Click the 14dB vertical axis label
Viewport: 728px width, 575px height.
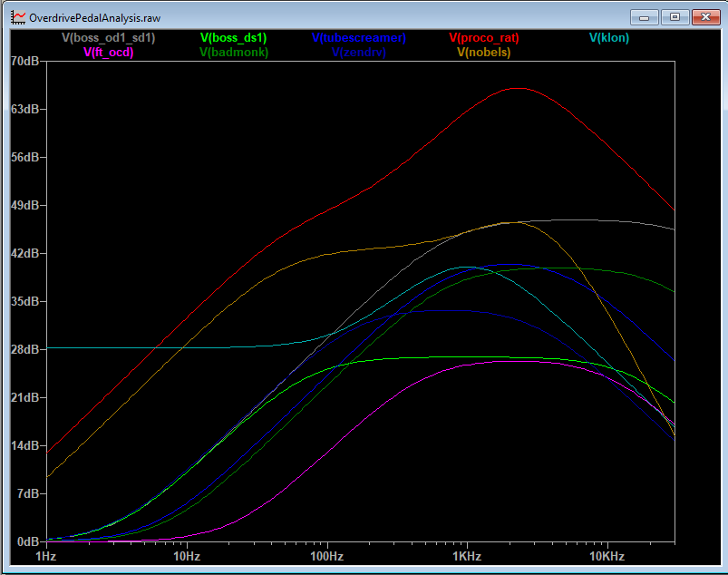pyautogui.click(x=25, y=445)
